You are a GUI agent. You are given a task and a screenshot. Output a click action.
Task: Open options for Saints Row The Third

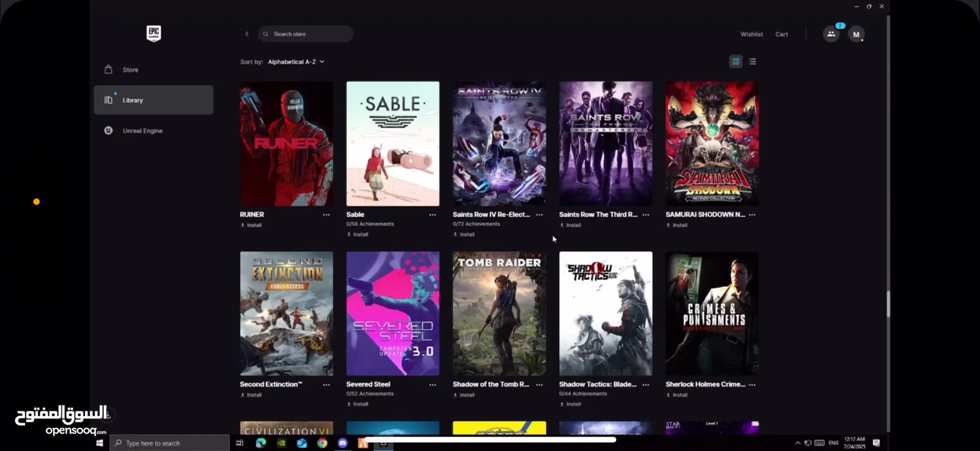(646, 215)
